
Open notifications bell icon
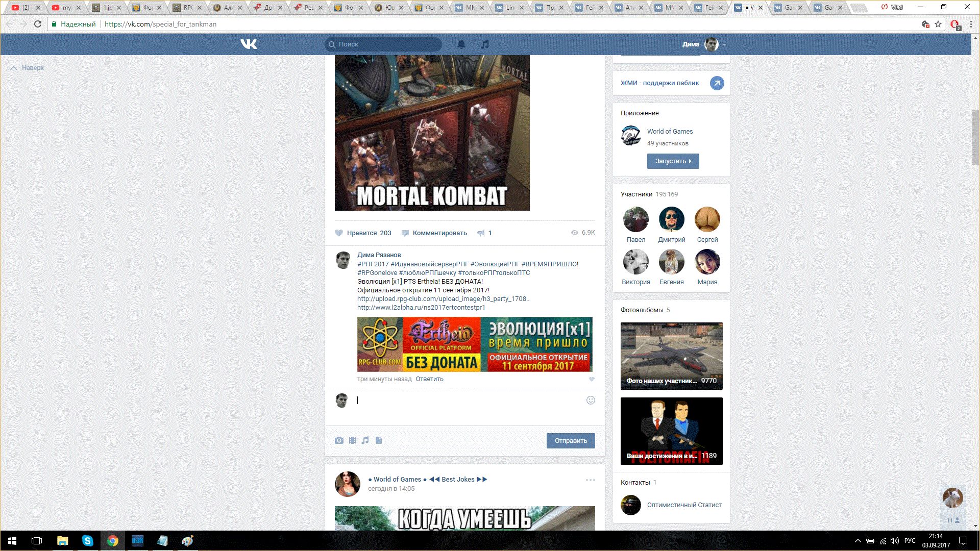point(461,44)
